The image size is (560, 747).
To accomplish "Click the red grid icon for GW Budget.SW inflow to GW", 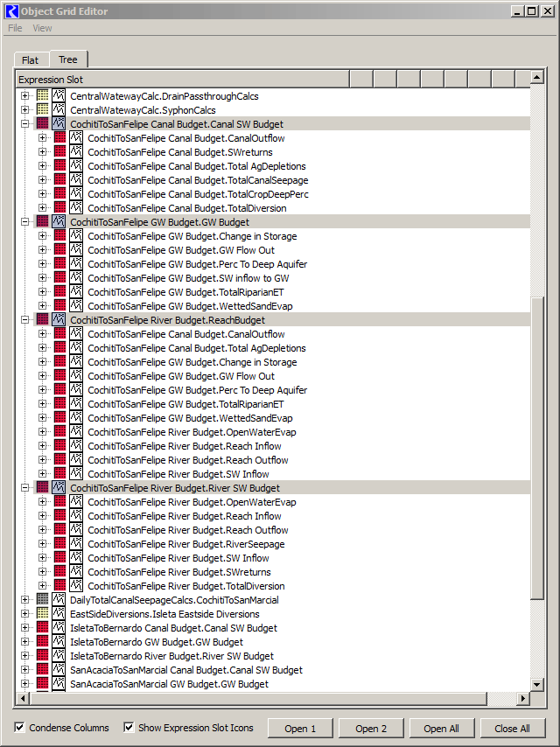I will pos(60,278).
